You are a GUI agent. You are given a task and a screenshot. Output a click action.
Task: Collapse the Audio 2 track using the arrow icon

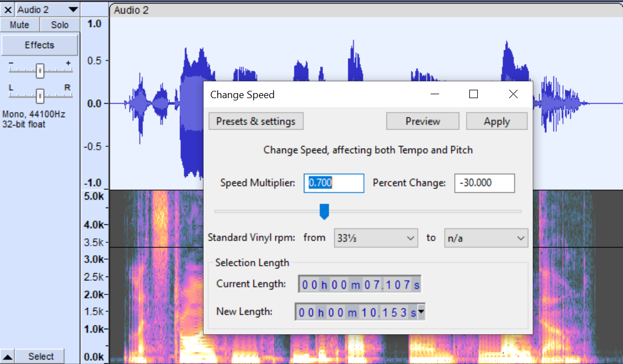click(6, 356)
